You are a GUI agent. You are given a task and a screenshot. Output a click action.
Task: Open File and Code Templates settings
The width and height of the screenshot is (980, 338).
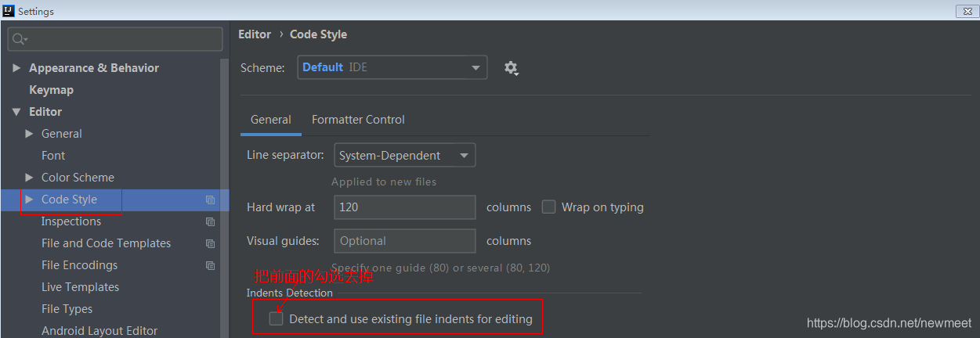(x=106, y=243)
